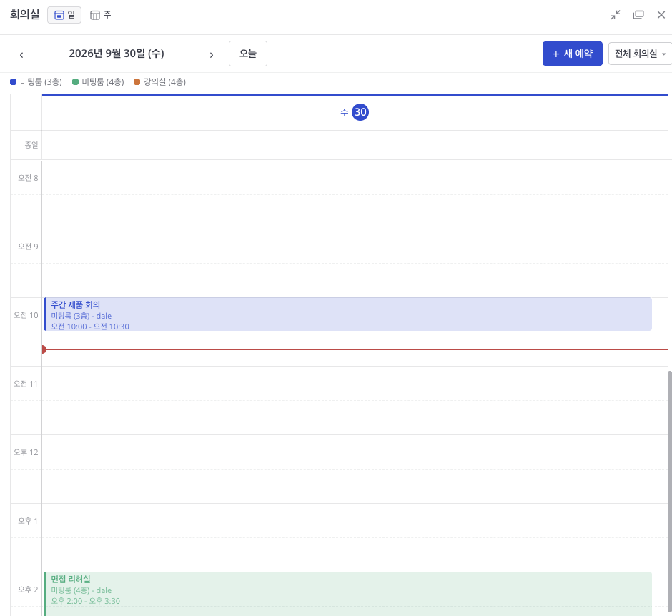Open the 주간 제품 회의 reservation
Viewport: 672px width, 616px height.
347,314
